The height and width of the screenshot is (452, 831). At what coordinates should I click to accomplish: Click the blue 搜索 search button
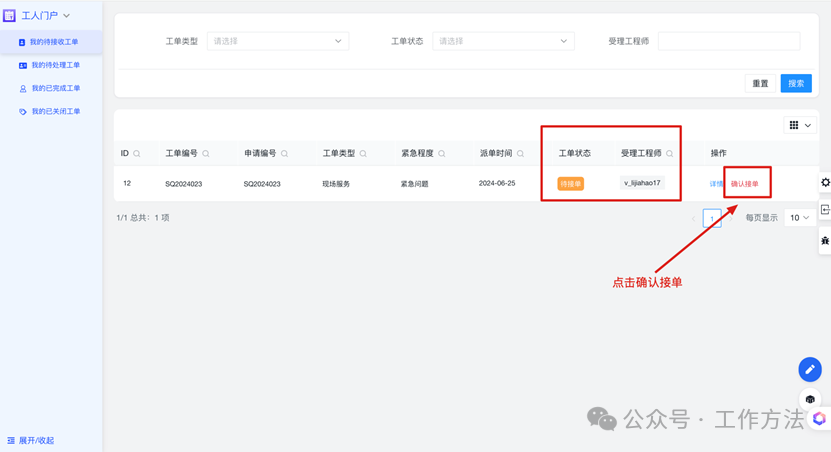click(796, 84)
